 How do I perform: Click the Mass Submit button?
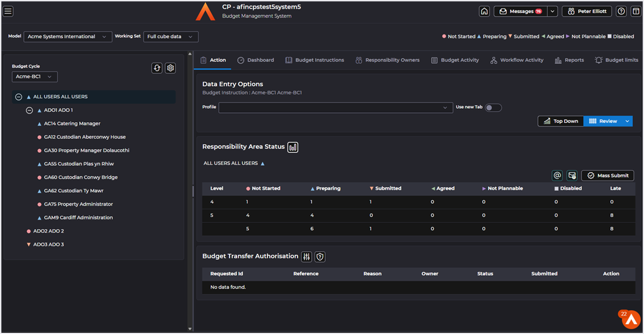[x=608, y=176]
